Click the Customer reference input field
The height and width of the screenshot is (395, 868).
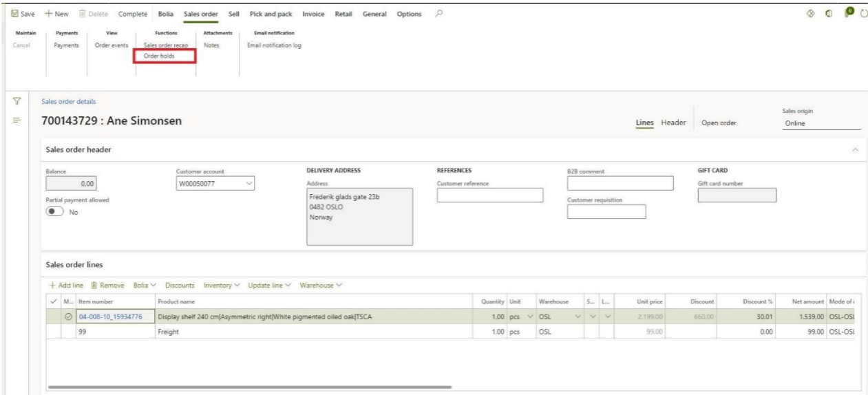click(489, 195)
